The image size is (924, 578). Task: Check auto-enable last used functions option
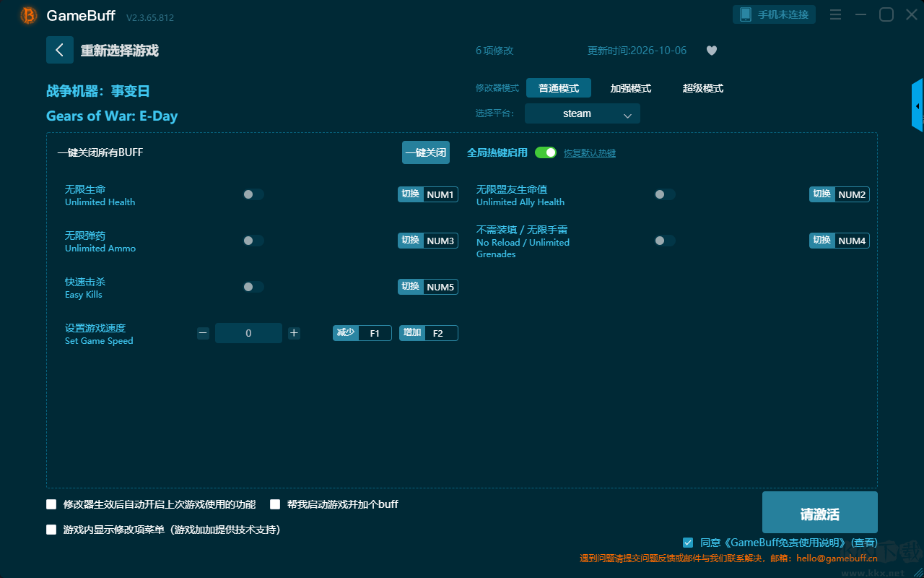pyautogui.click(x=51, y=504)
